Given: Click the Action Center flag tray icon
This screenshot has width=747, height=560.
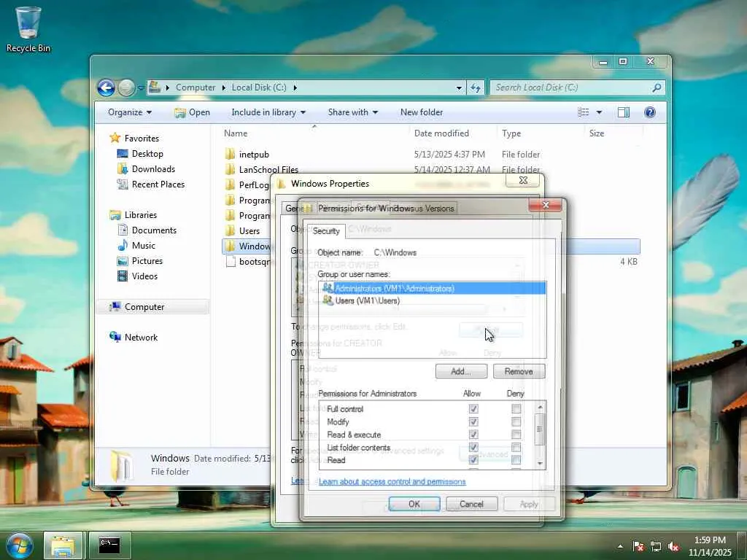Looking at the screenshot, I should [638, 546].
